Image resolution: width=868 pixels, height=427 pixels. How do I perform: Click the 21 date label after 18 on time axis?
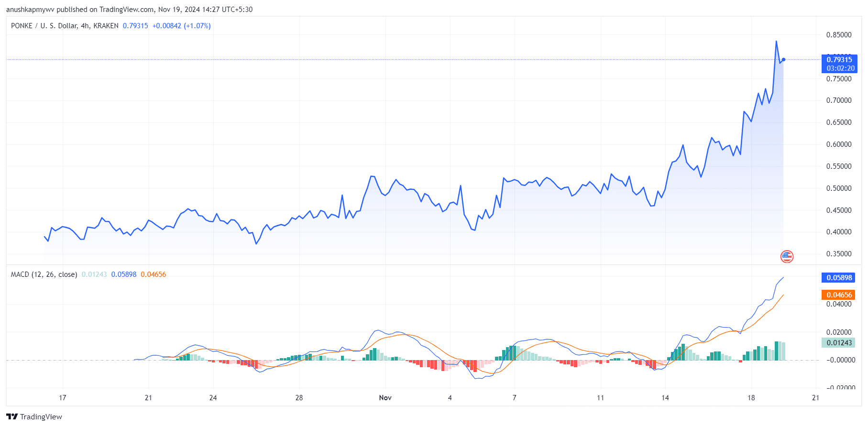point(816,398)
